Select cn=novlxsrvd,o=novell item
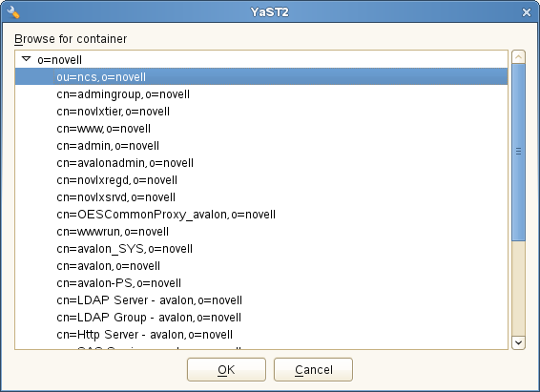This screenshot has width=540, height=392. click(x=115, y=197)
